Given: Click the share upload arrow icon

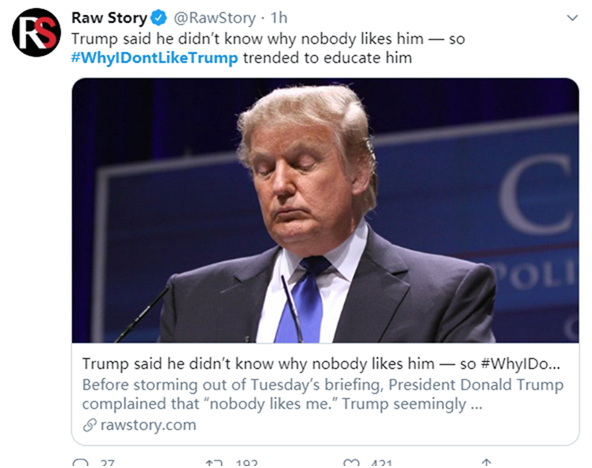Looking at the screenshot, I should 487,463.
